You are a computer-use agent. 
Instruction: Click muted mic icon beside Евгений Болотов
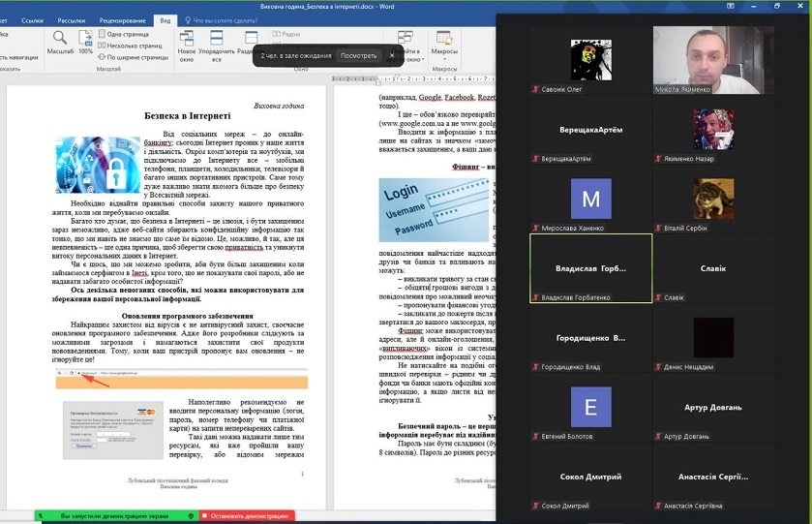click(x=536, y=437)
